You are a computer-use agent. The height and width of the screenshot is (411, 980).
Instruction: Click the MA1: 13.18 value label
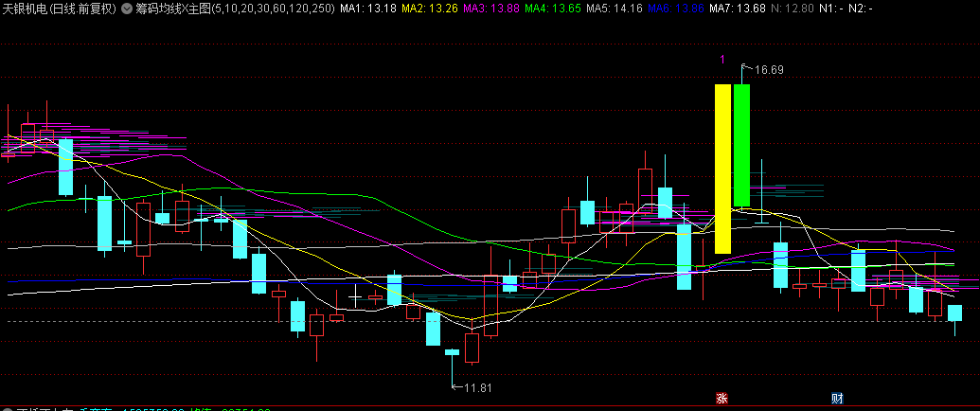point(370,9)
